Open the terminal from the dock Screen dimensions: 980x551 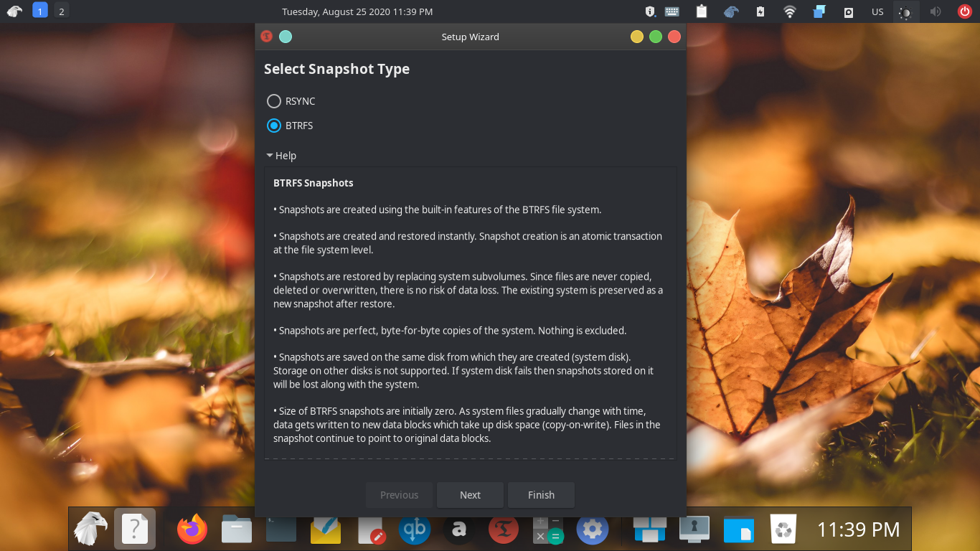(281, 530)
